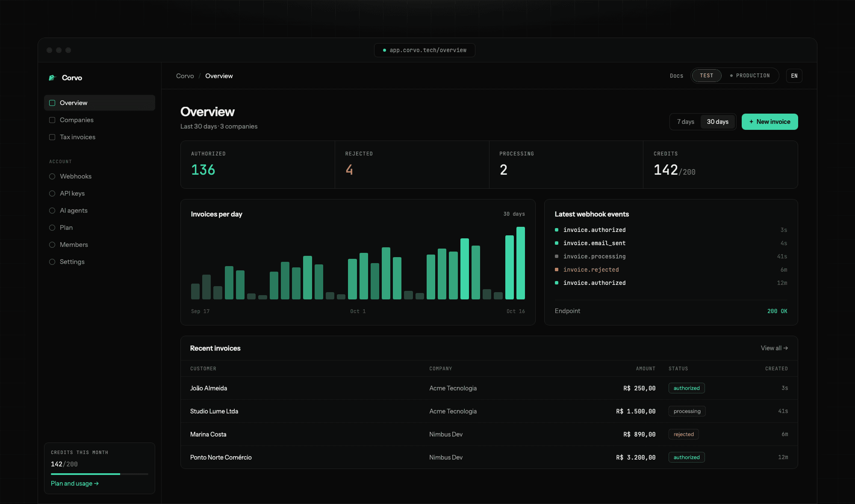
Task: Click the circle icon beside Members
Action: pos(52,245)
